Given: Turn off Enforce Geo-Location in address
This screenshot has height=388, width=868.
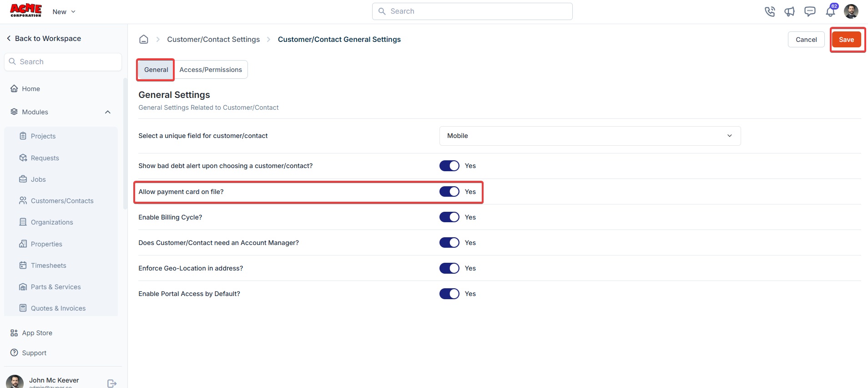Looking at the screenshot, I should 449,268.
